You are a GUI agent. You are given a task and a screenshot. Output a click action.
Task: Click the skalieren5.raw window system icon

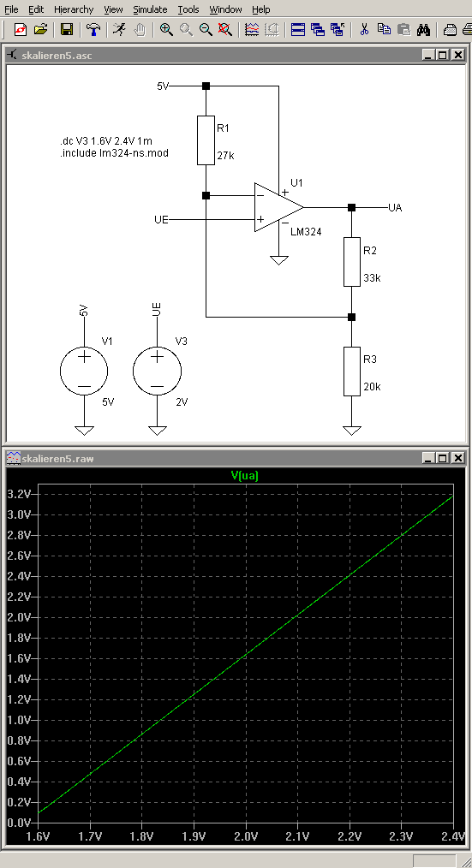tap(13, 458)
